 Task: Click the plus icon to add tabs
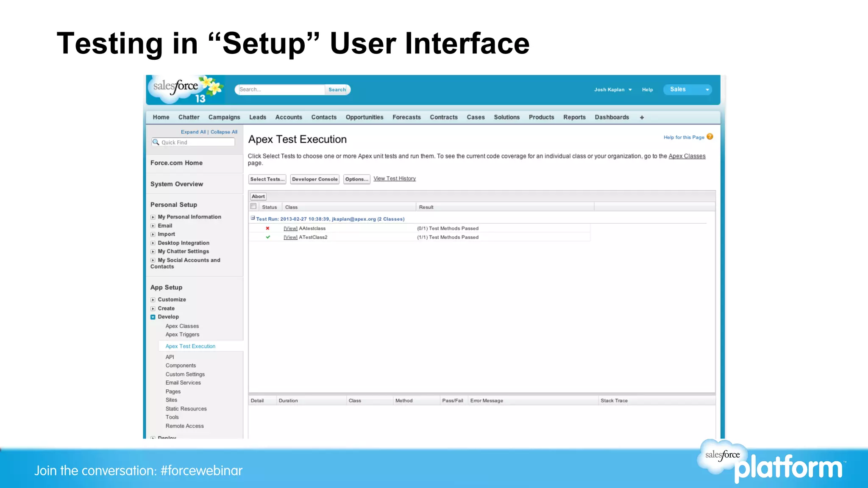coord(642,117)
